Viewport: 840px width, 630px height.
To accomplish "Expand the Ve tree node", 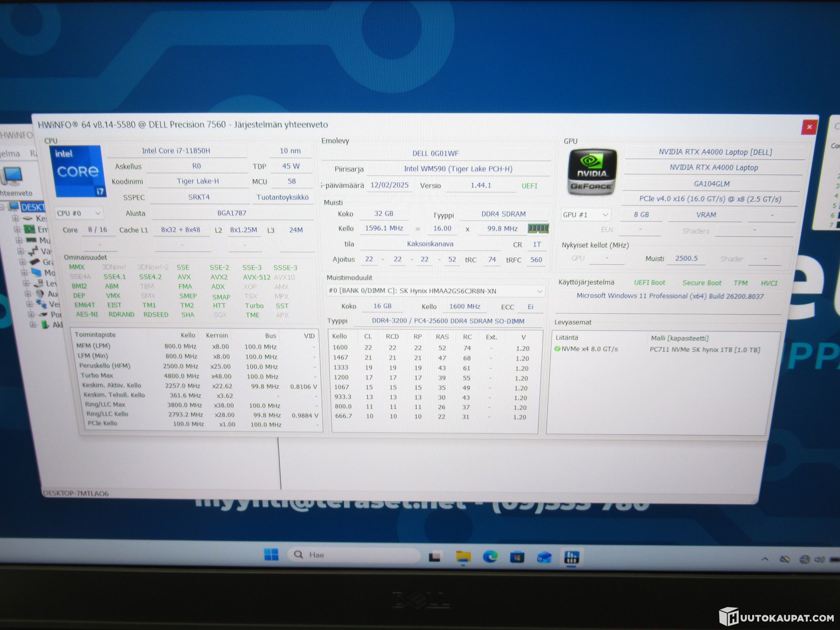I will 30,304.
